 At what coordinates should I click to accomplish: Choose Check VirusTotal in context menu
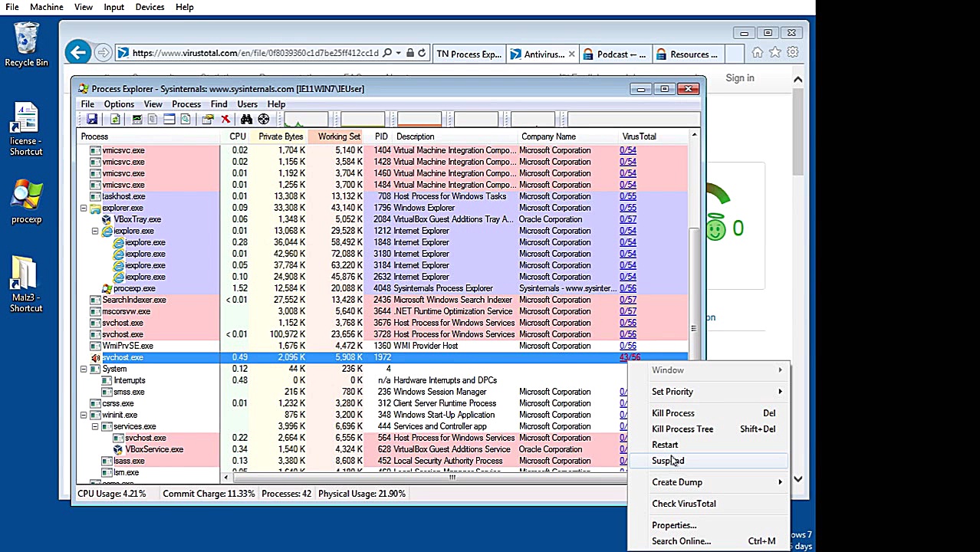coord(709,504)
